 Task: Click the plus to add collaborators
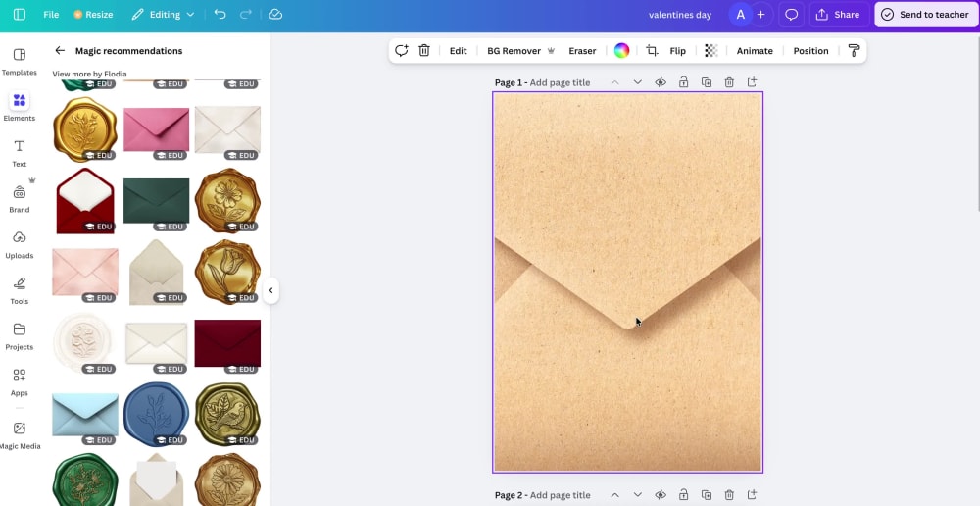click(760, 15)
